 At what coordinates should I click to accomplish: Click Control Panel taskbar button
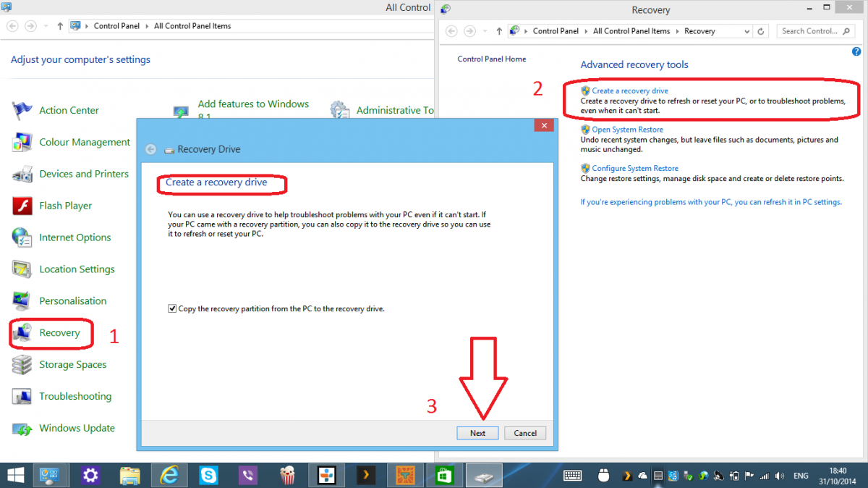coord(51,475)
